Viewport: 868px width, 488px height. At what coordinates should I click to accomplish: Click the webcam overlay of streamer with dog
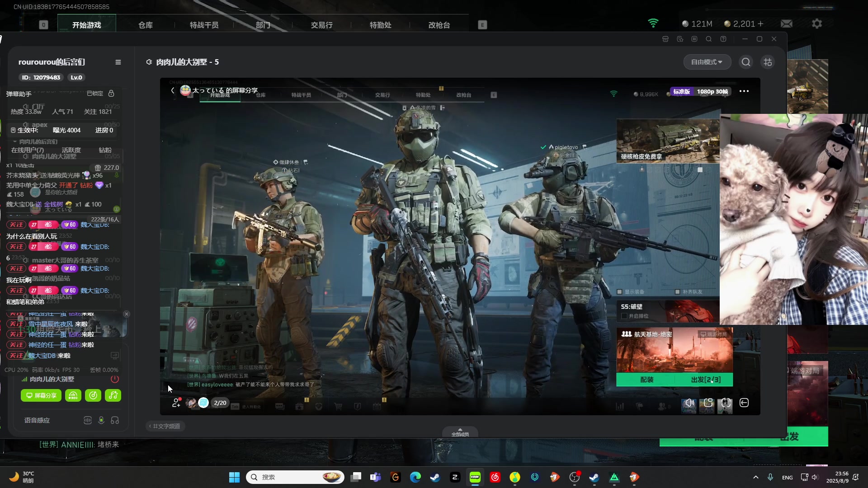pyautogui.click(x=793, y=219)
